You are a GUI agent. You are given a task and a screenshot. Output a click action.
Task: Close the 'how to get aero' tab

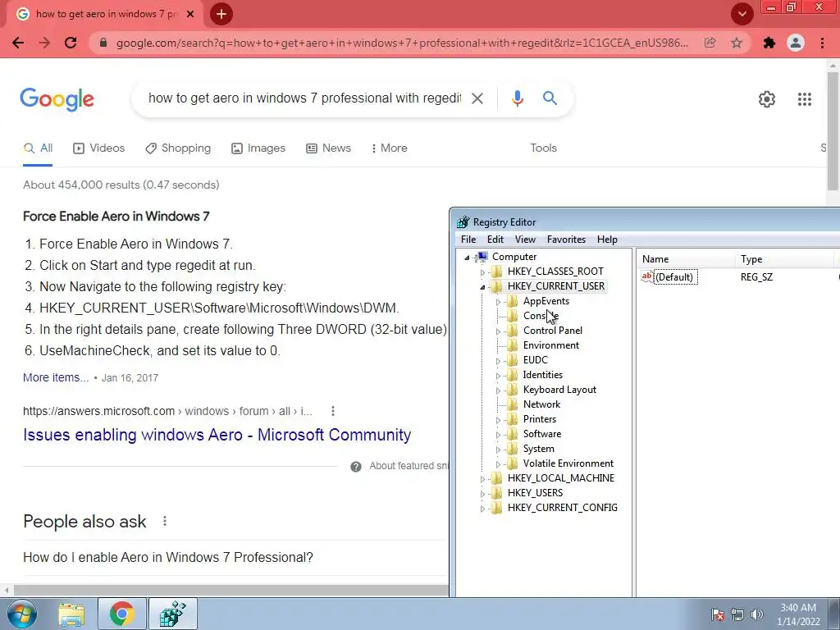click(x=190, y=14)
